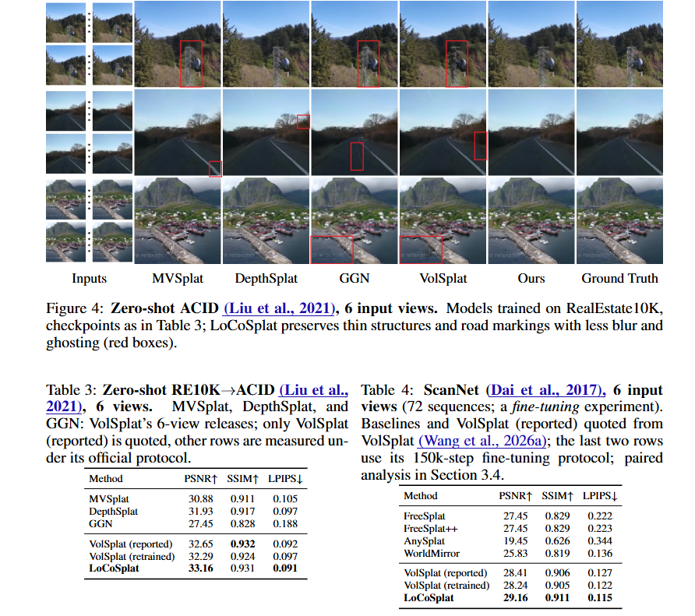Click the Table 3 'LoCoSplat' row name
The height and width of the screenshot is (616, 695).
[x=114, y=568]
